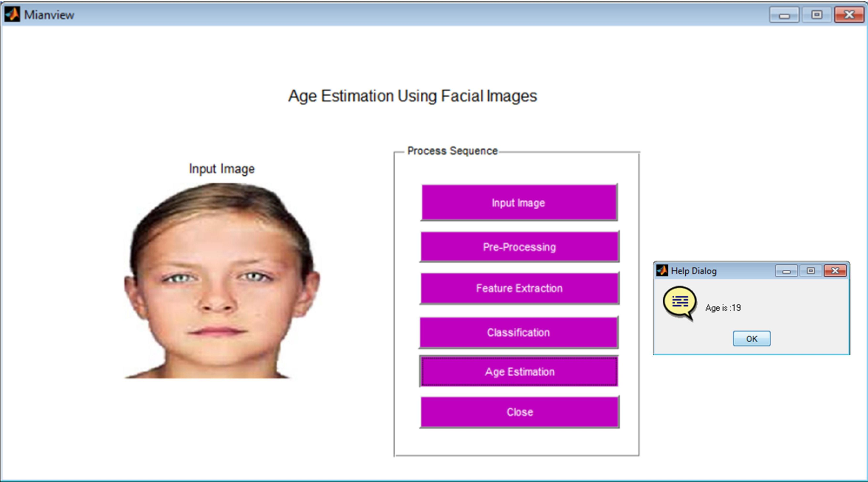Run the Classification step

pyautogui.click(x=519, y=332)
